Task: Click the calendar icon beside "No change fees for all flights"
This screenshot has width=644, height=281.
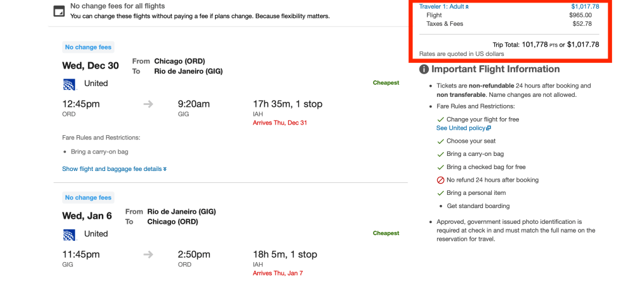Action: pyautogui.click(x=58, y=11)
